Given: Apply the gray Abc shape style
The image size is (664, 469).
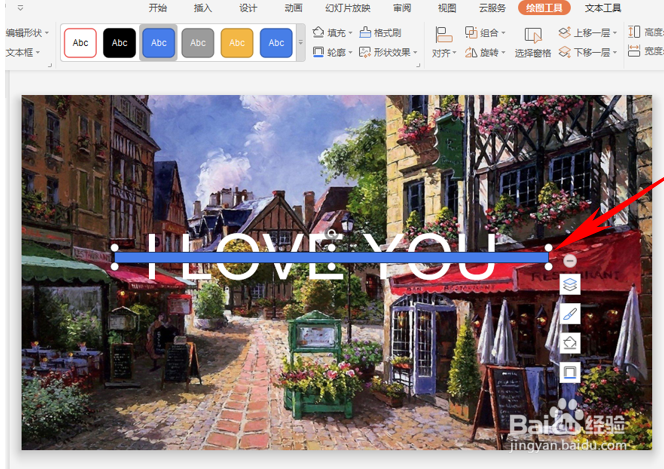Looking at the screenshot, I should pyautogui.click(x=198, y=43).
